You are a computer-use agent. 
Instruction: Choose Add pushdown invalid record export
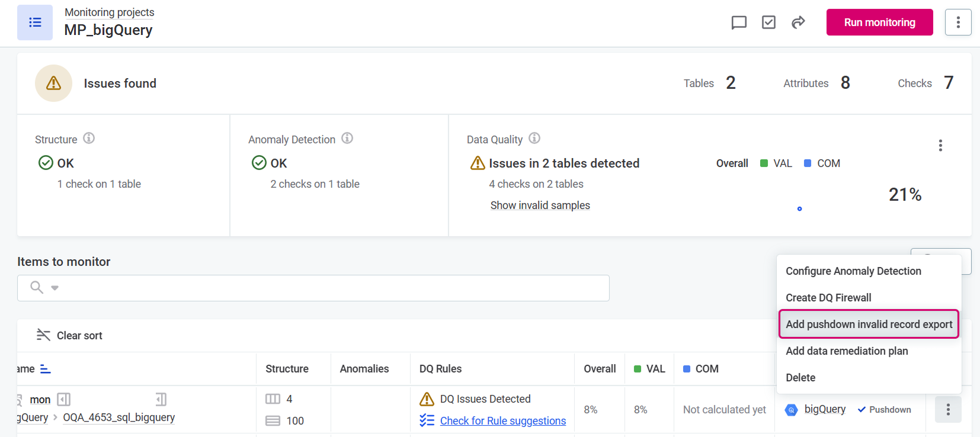pos(869,324)
